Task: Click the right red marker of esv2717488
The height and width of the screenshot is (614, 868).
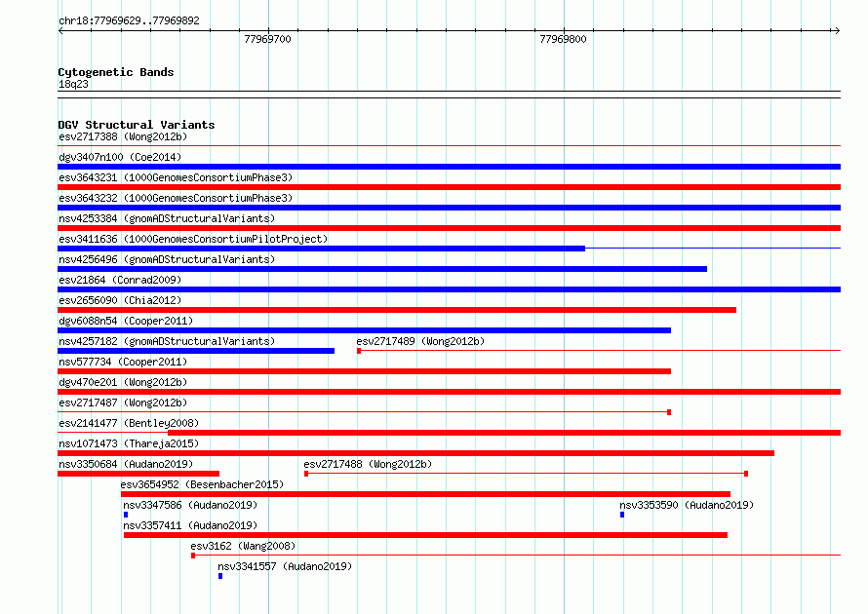Action: tap(746, 474)
